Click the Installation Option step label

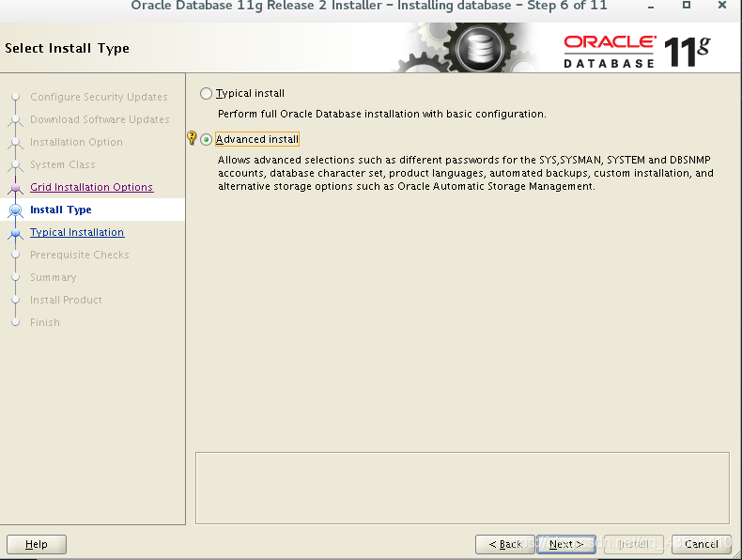pos(76,142)
